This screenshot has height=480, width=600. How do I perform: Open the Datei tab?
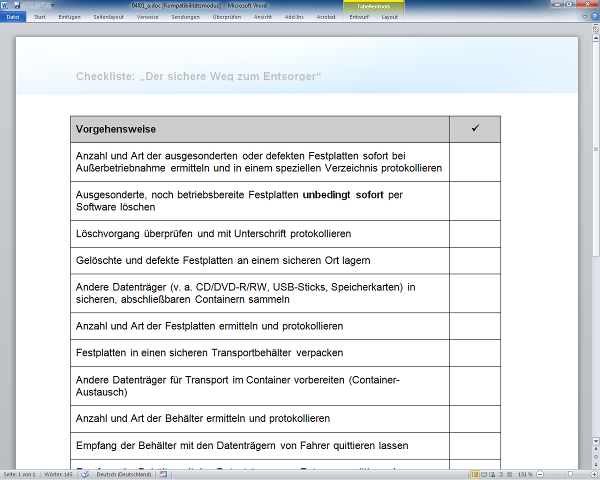coord(13,17)
